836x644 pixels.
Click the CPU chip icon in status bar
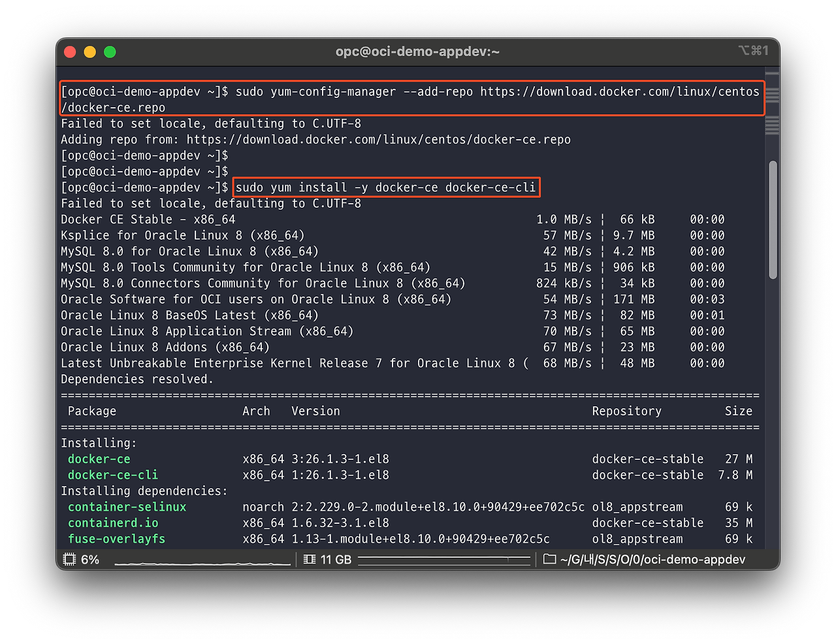(x=69, y=560)
